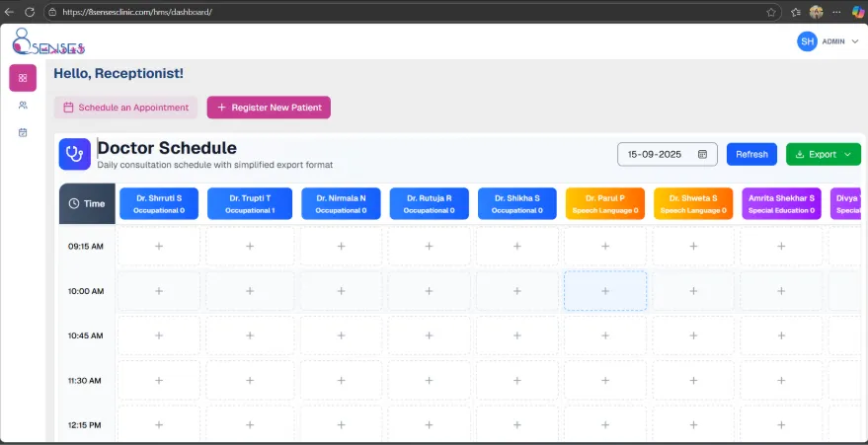Click Schedule an Appointment button

click(x=125, y=108)
